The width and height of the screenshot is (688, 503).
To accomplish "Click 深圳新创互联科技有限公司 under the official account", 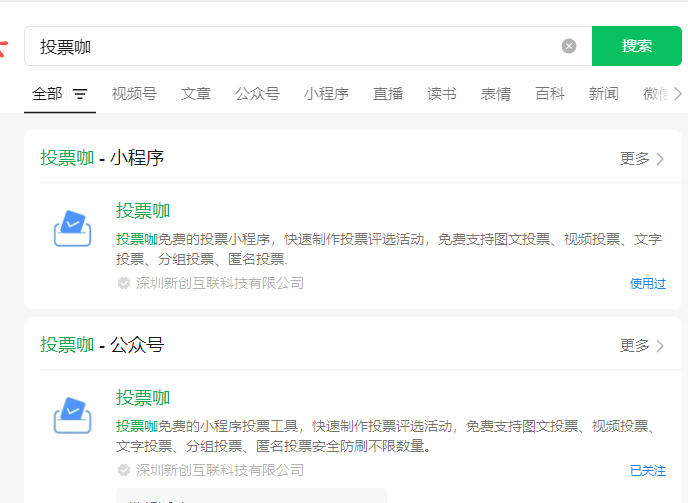I will coord(220,470).
